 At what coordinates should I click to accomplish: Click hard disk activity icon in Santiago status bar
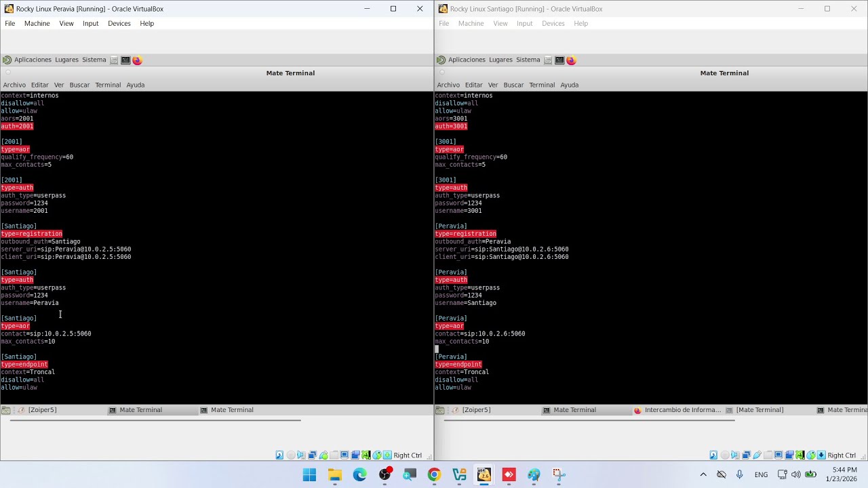click(713, 455)
